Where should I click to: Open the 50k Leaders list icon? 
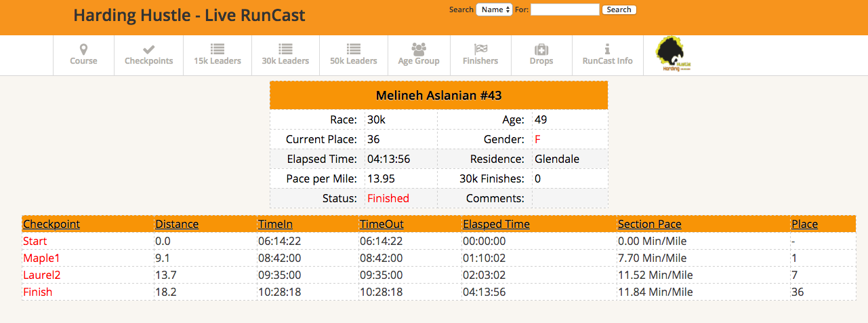coord(353,50)
